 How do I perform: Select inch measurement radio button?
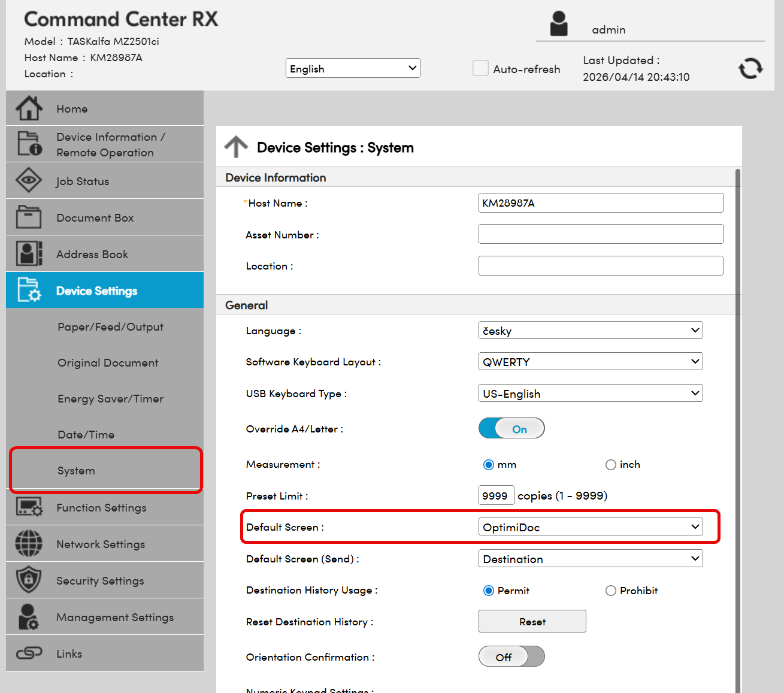(610, 465)
